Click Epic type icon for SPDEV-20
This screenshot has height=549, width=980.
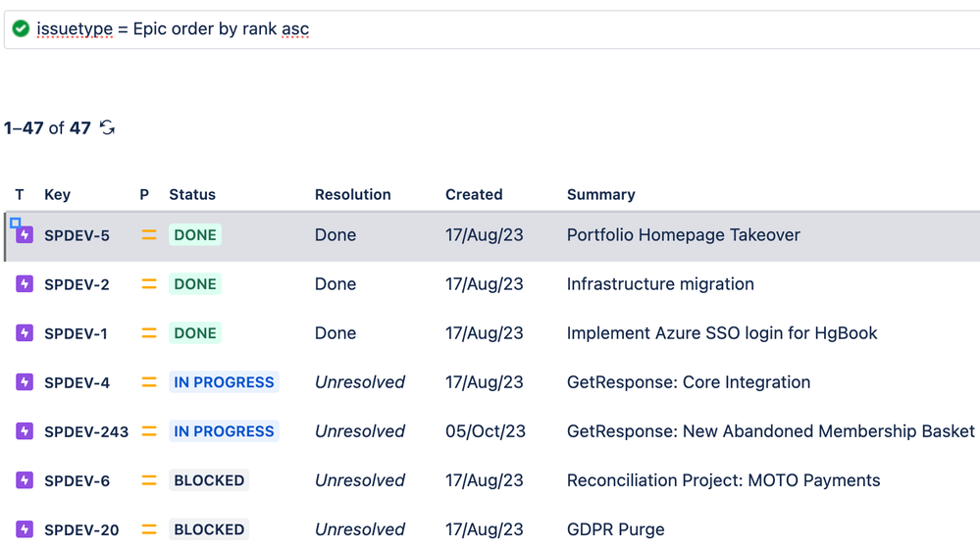(x=25, y=529)
